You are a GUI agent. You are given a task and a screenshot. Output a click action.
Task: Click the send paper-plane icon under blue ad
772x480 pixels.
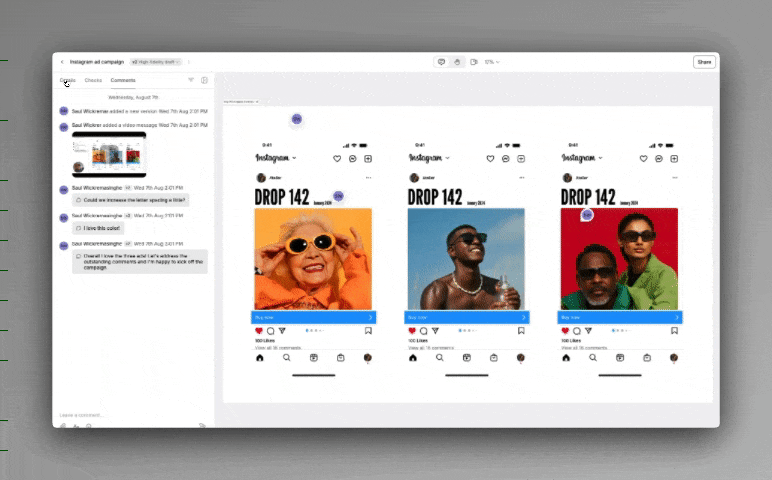coord(435,331)
